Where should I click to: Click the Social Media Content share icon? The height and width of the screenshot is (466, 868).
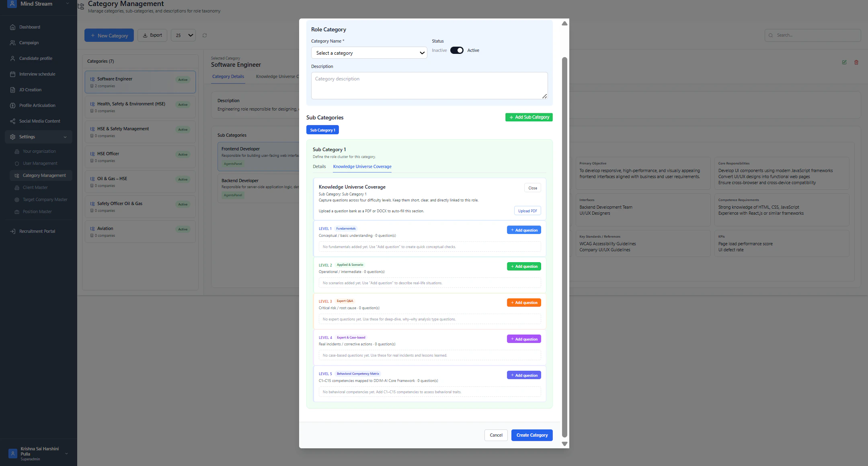(12, 121)
